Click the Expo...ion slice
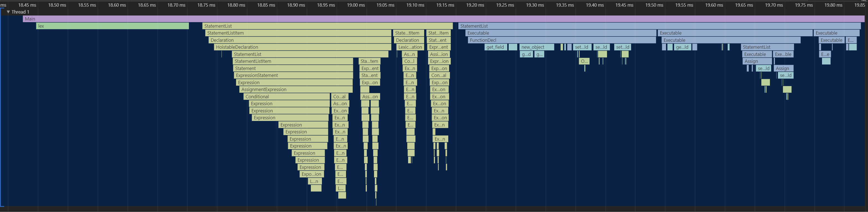 (312, 174)
